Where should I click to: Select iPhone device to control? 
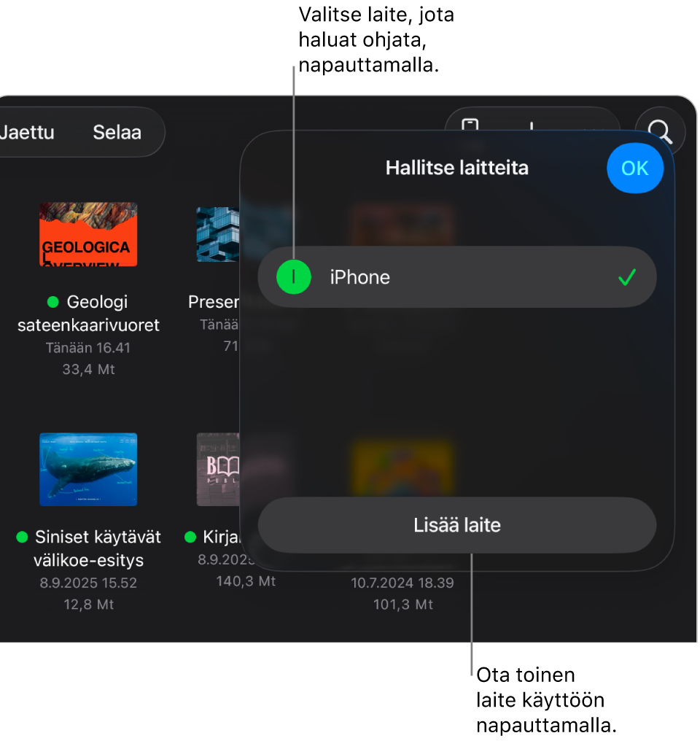coord(456,277)
